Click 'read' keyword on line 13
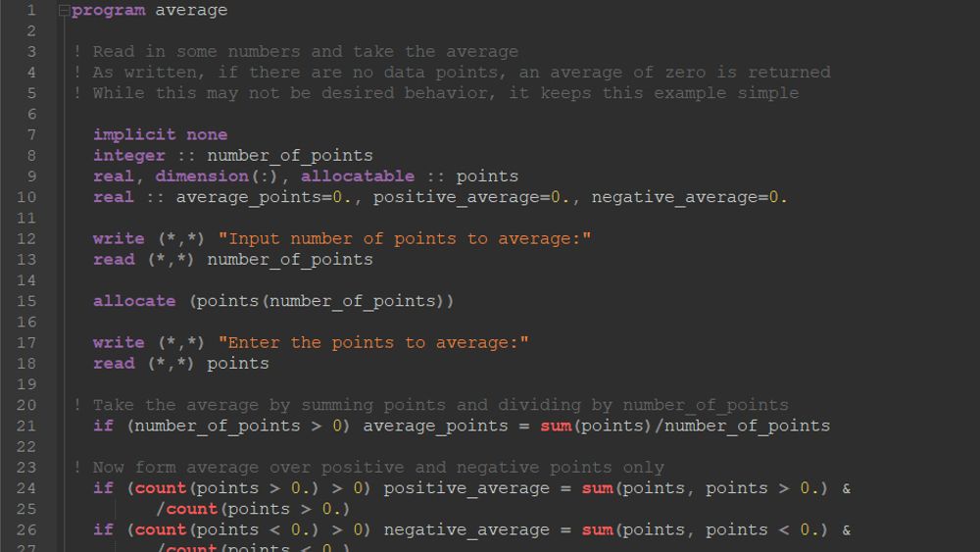Viewport: 980px width, 552px height. click(114, 260)
